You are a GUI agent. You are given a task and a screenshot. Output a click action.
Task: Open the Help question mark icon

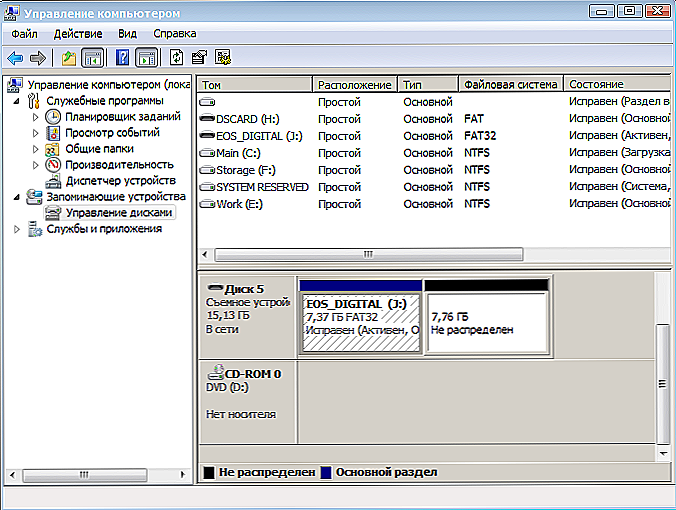[x=122, y=58]
